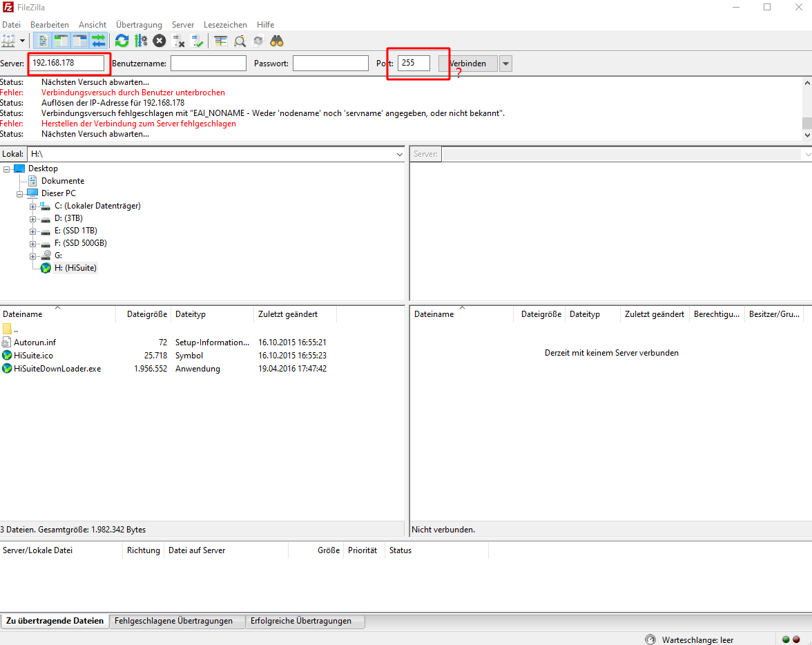The image size is (812, 645).
Task: Click the Warteschlange queue status icon
Action: coord(650,639)
